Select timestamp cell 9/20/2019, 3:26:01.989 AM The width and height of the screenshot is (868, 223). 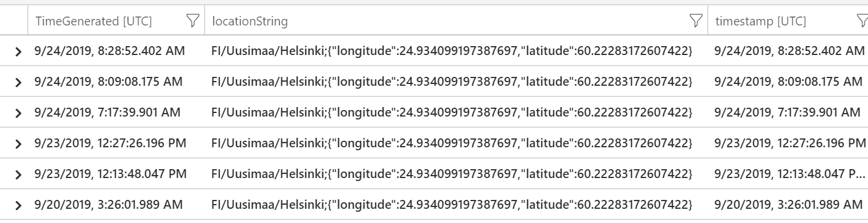tap(788, 205)
